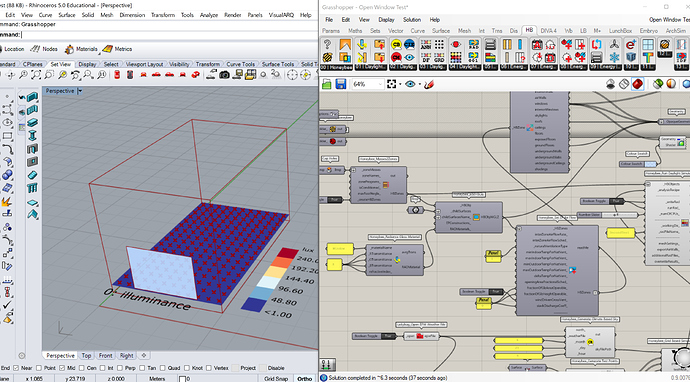Toggle the Near osnap checkbox
The image size is (690, 382).
pyautogui.click(x=16, y=368)
